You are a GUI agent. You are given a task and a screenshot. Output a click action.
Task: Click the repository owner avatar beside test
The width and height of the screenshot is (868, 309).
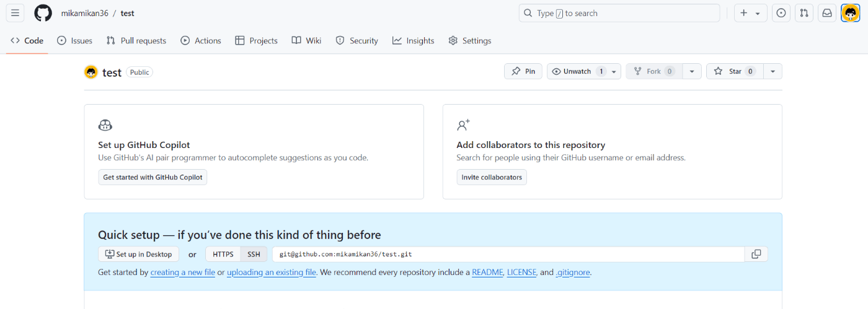(x=91, y=72)
